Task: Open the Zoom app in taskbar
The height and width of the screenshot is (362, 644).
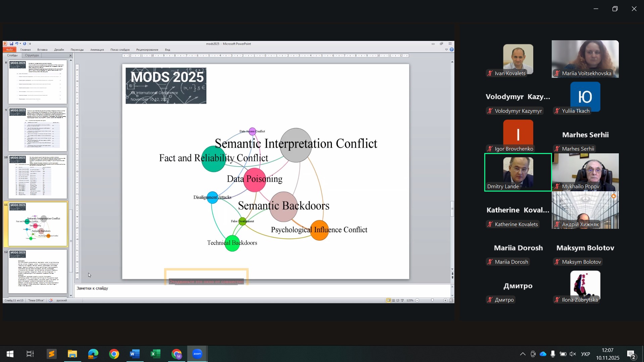Action: click(197, 354)
